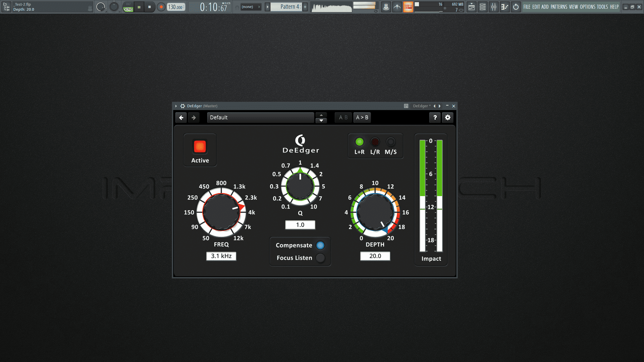Open the Channel Rack icon
This screenshot has width=644, height=362.
pos(483,7)
